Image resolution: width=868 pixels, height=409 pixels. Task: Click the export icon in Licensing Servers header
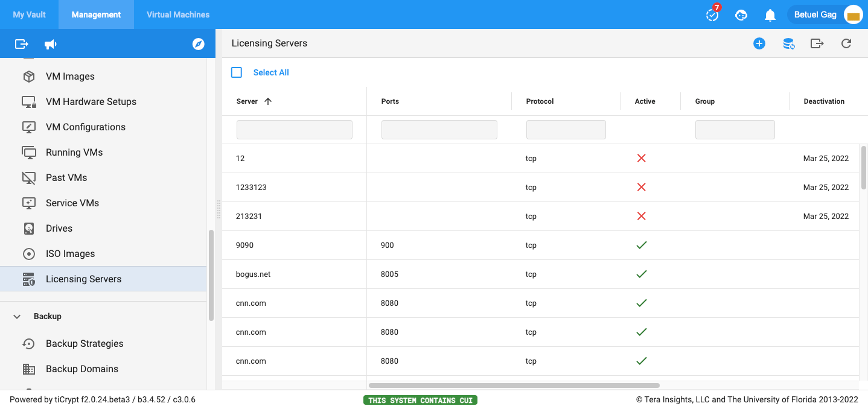[x=817, y=43]
